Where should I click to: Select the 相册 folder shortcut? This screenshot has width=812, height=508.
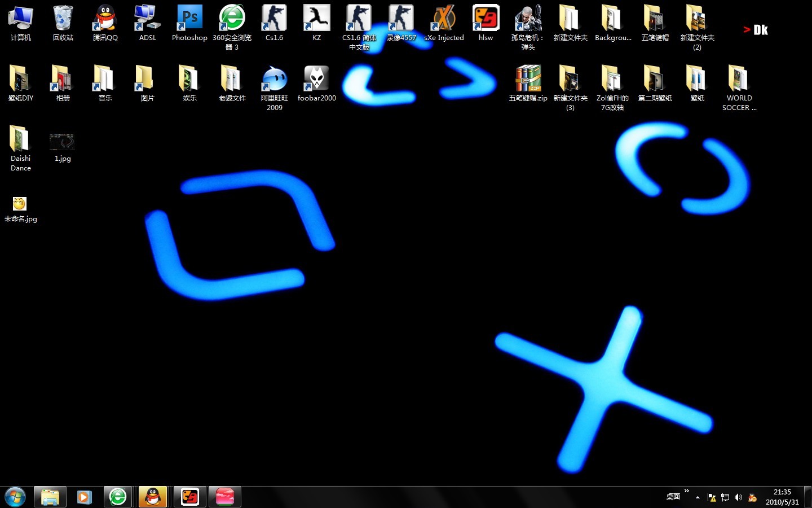coord(63,84)
